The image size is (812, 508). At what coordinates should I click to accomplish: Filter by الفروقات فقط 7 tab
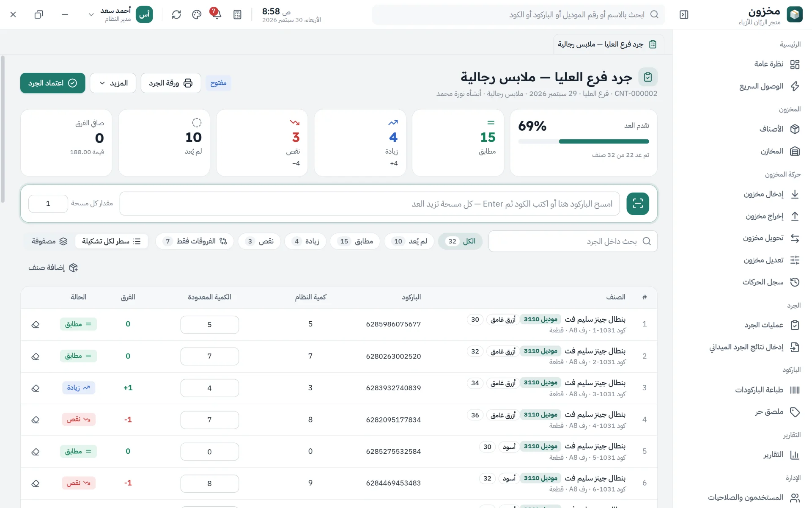[x=195, y=241]
